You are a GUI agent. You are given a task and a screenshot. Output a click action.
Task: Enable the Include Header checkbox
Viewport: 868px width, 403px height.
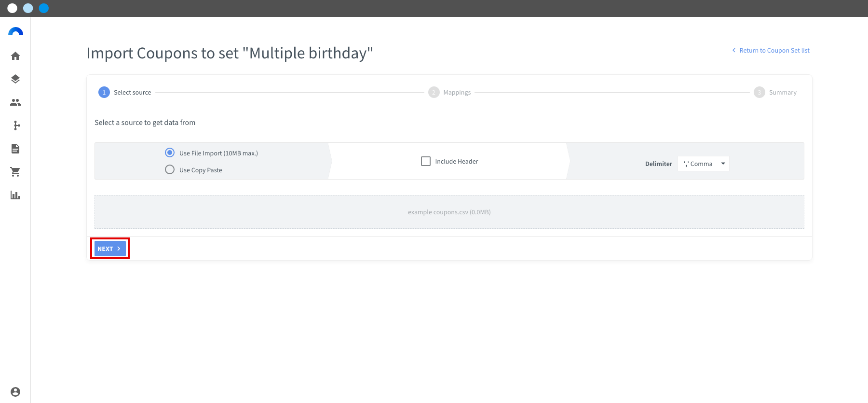pyautogui.click(x=426, y=161)
